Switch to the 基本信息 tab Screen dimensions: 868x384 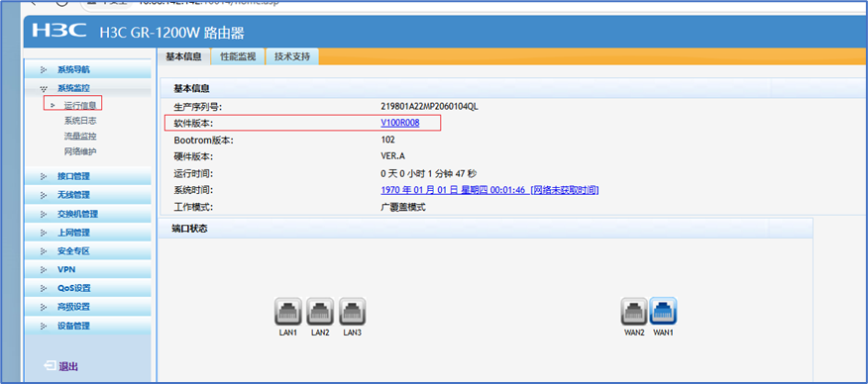coord(183,56)
